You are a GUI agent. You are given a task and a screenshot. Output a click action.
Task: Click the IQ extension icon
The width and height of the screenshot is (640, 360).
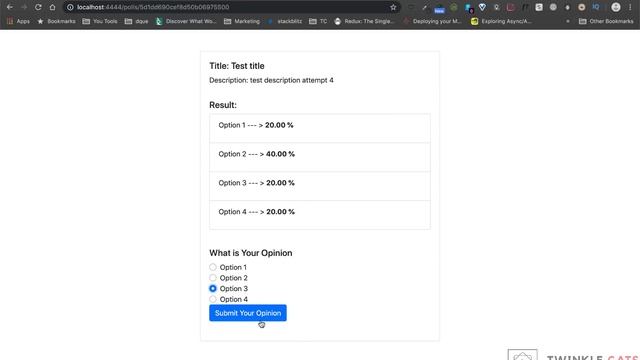coord(596,7)
